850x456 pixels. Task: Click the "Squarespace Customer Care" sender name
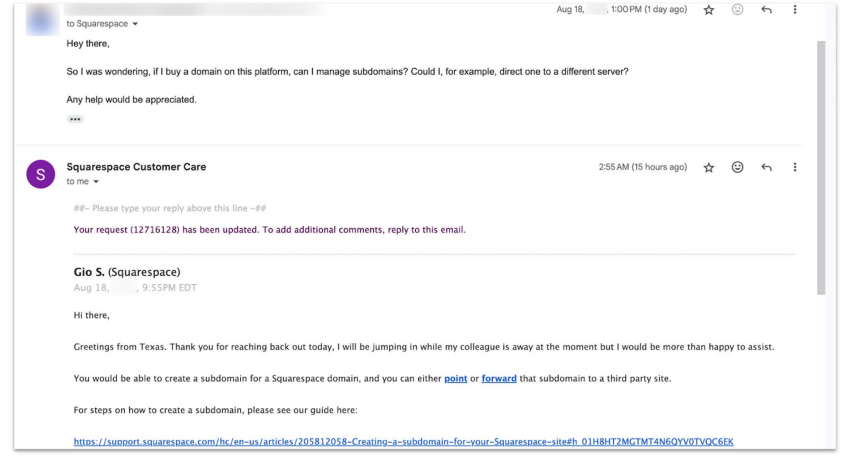point(136,167)
